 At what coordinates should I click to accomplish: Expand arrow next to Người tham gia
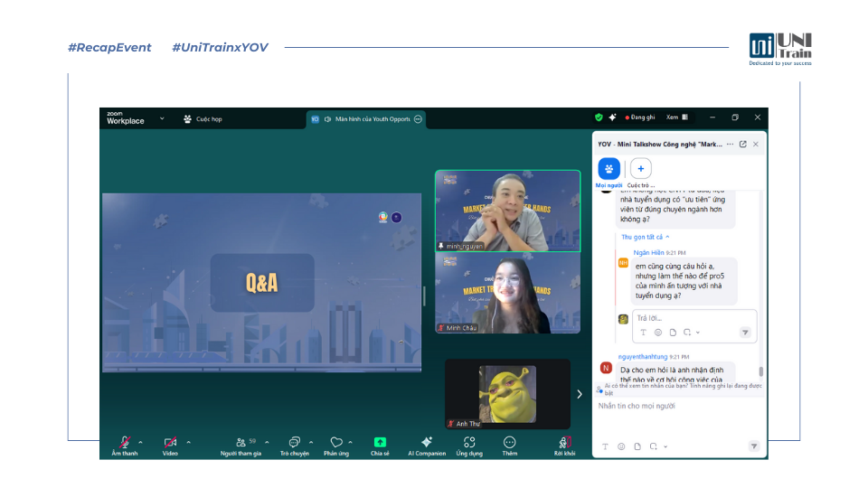coord(267,442)
